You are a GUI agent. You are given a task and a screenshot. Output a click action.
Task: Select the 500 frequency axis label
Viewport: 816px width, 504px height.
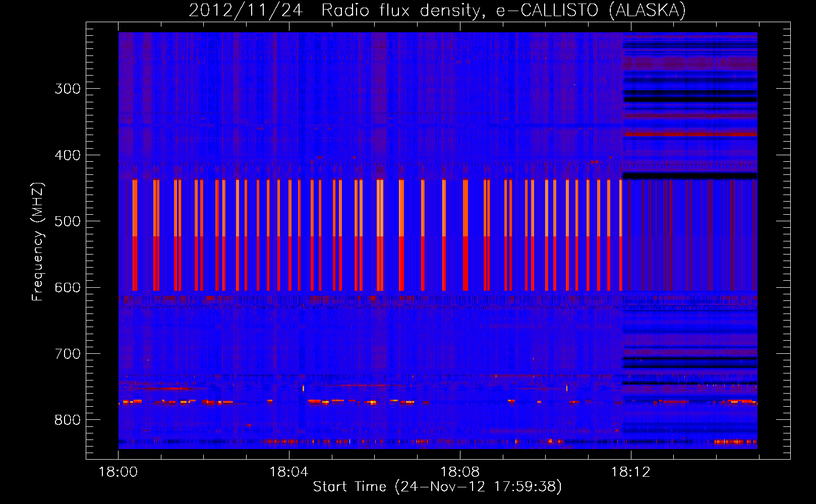point(68,221)
